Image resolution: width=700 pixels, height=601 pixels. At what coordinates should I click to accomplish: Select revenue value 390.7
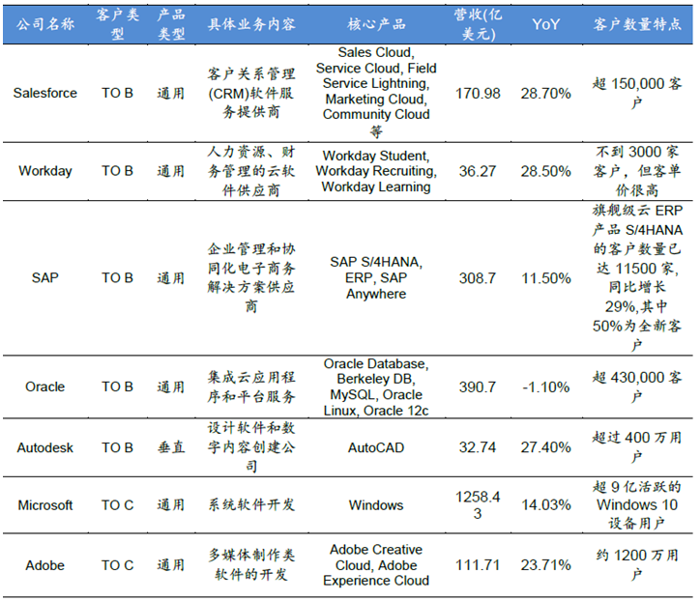478,386
